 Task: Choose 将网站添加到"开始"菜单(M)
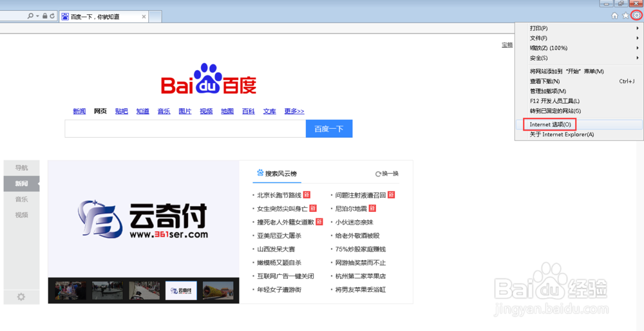(579, 71)
